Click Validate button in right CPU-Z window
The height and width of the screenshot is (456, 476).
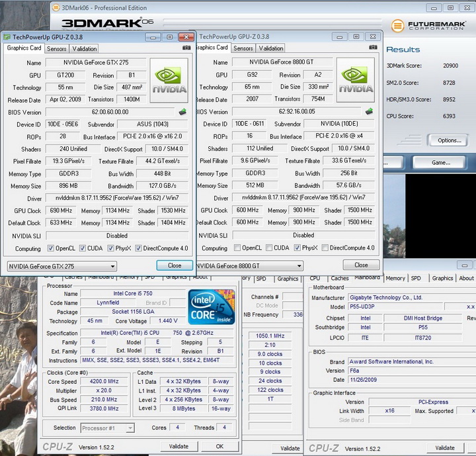(445, 448)
